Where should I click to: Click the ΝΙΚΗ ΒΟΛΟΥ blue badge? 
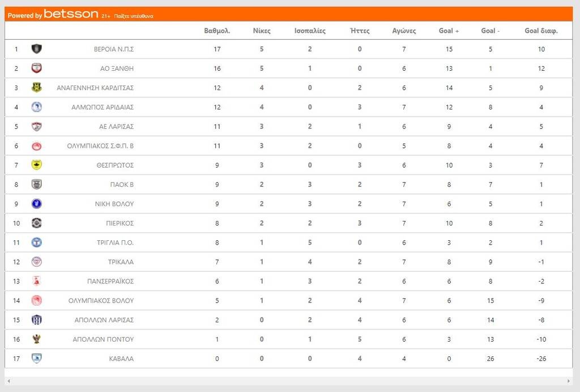pyautogui.click(x=37, y=204)
